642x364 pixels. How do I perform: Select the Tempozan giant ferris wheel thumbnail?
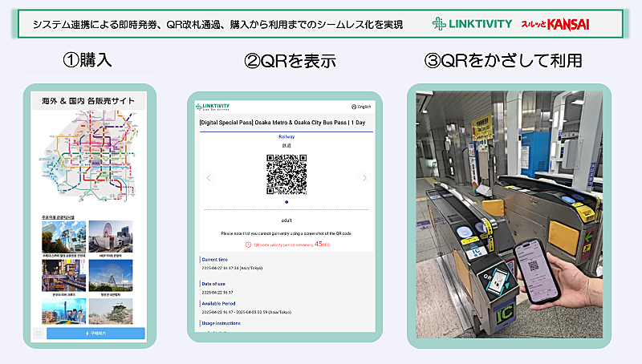coord(111,276)
